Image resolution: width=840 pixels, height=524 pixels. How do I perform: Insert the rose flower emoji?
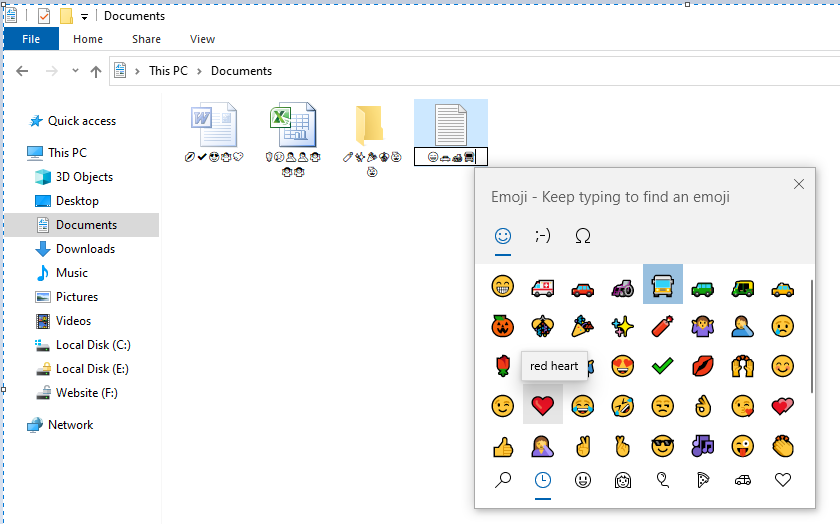click(502, 366)
